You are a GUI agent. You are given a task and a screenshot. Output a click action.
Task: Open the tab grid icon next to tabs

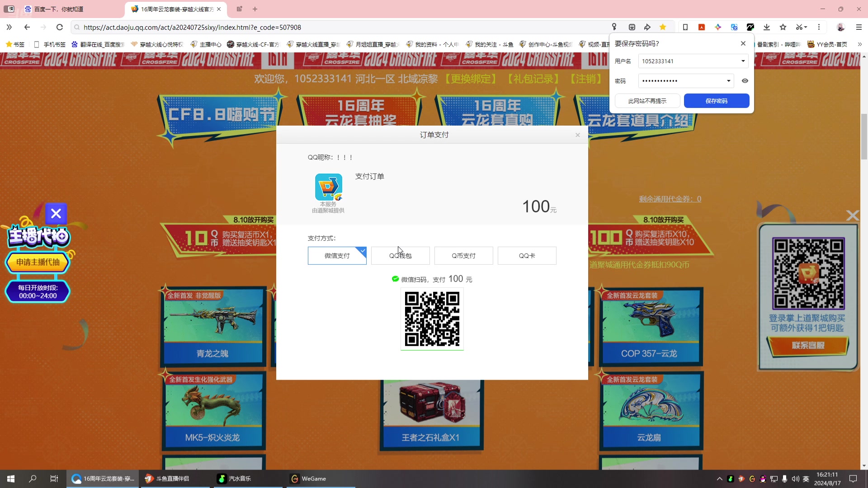[x=239, y=9]
